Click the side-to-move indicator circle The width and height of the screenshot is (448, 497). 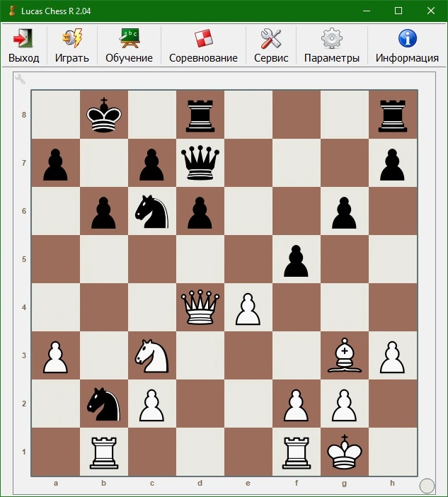click(x=427, y=486)
